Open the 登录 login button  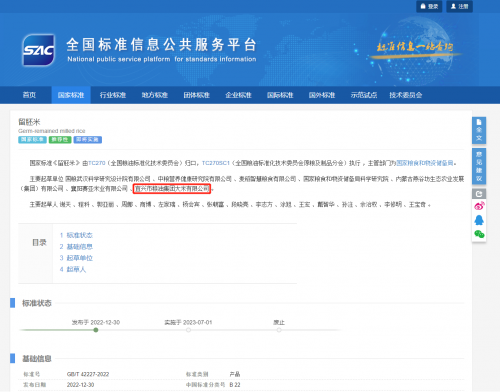tap(429, 6)
